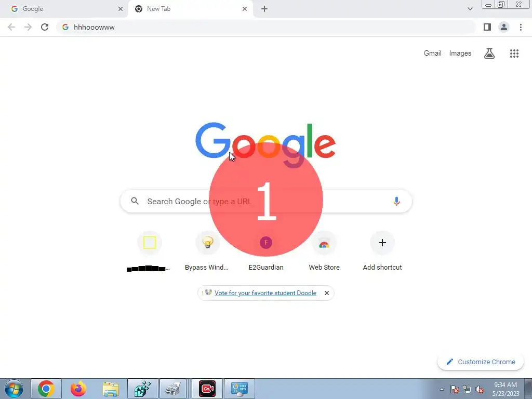This screenshot has height=399, width=532.
Task: Launch Firefox from the taskbar
Action: coord(78,389)
